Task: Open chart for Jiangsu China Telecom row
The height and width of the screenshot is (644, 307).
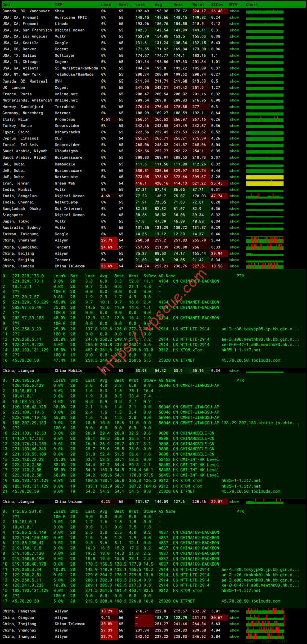Action: point(265,266)
